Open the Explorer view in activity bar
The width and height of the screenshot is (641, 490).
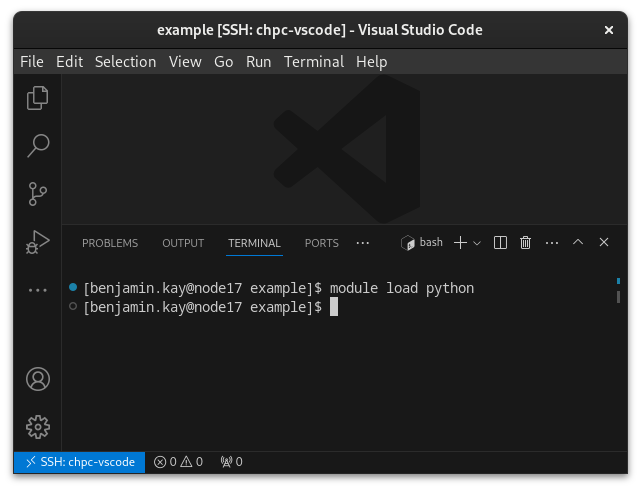38,98
